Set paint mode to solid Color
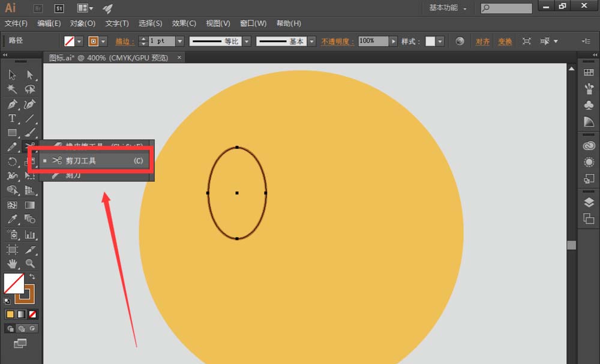The image size is (600, 364). tap(10, 314)
